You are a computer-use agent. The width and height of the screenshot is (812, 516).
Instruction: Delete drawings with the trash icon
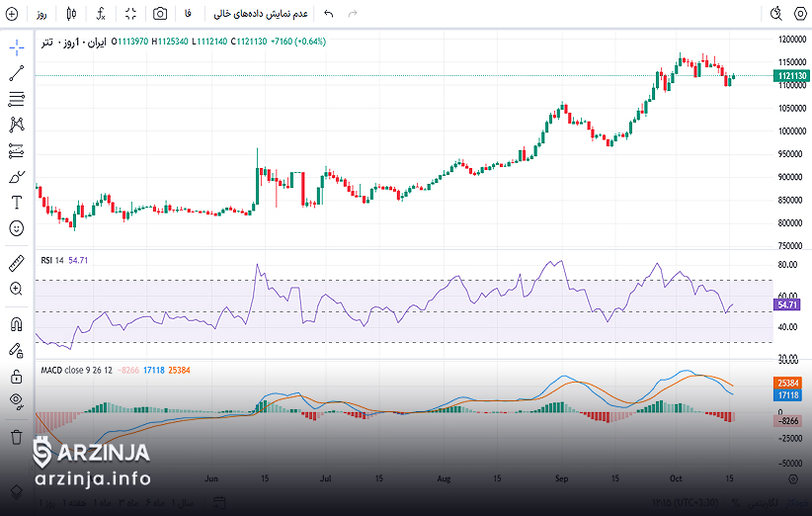click(x=17, y=436)
